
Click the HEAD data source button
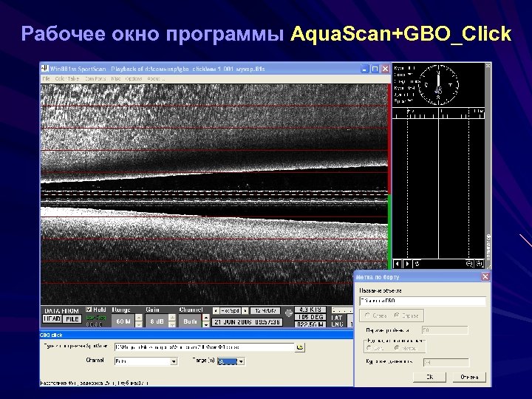click(x=52, y=319)
